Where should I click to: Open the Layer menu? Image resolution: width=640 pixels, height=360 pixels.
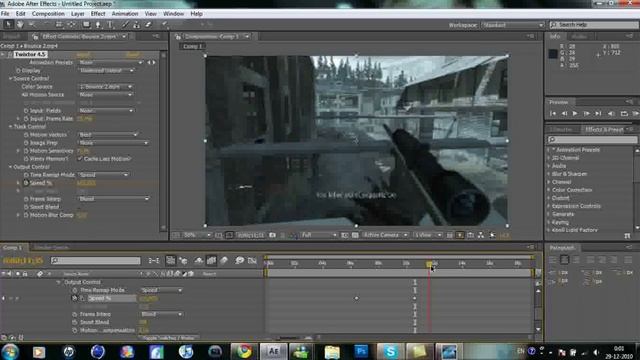click(x=78, y=13)
